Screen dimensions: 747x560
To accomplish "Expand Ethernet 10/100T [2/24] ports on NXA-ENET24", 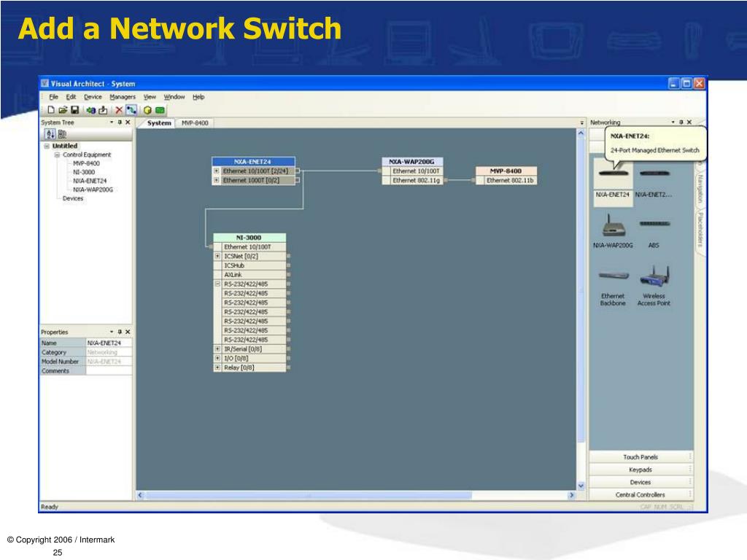I will [x=216, y=171].
